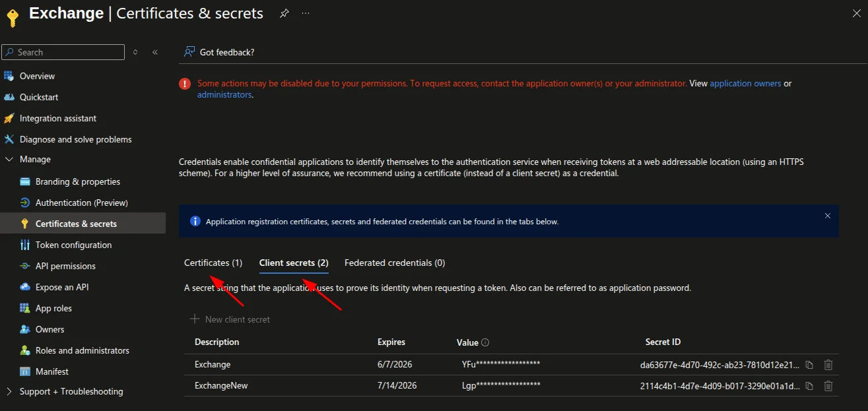Open Expose an API

tap(62, 287)
